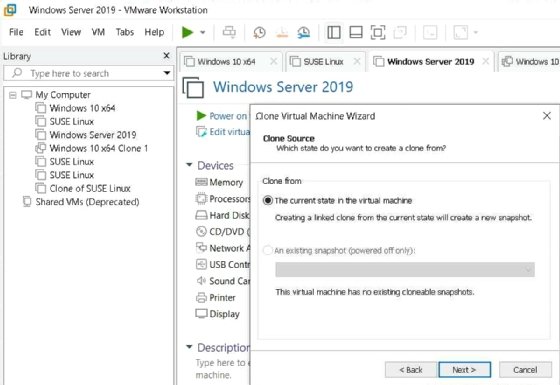The height and width of the screenshot is (385, 560).
Task: Click the Revert to snapshot toolbar icon
Action: pos(282,32)
